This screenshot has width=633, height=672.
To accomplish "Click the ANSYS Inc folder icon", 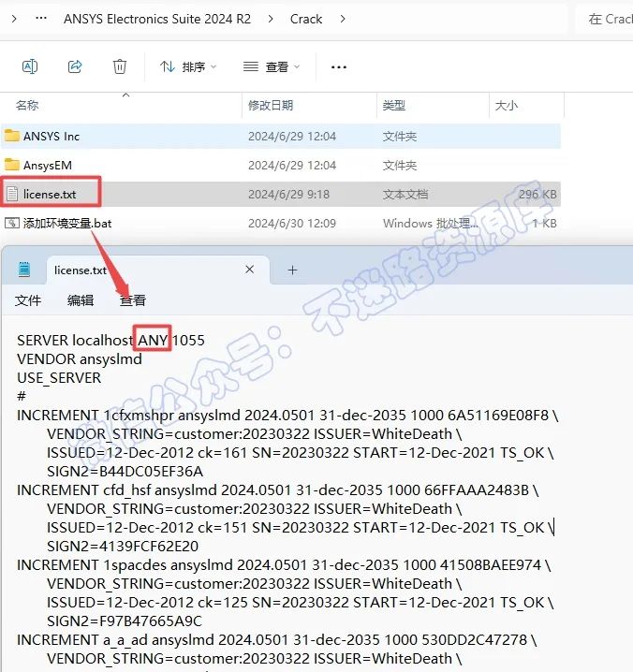I will click(x=12, y=136).
